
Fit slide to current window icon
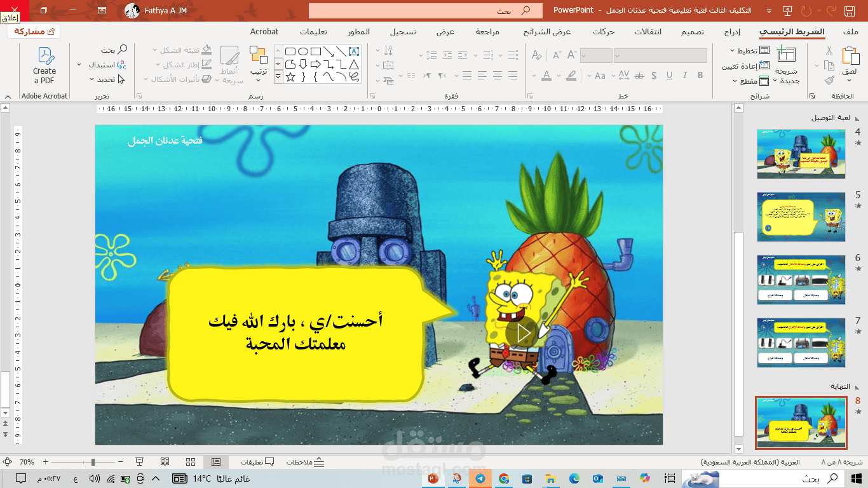click(x=7, y=462)
